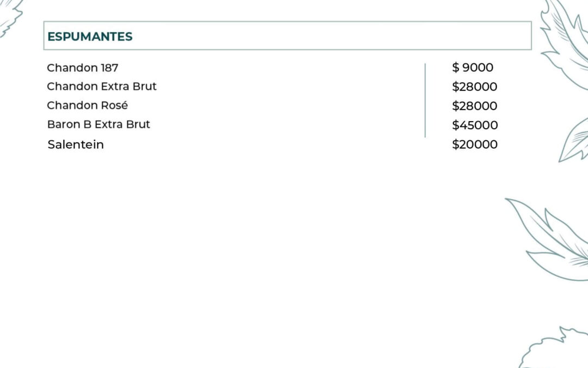Click the Chandon Extra Brut item name
Screen dimensions: 588x368
102,86
